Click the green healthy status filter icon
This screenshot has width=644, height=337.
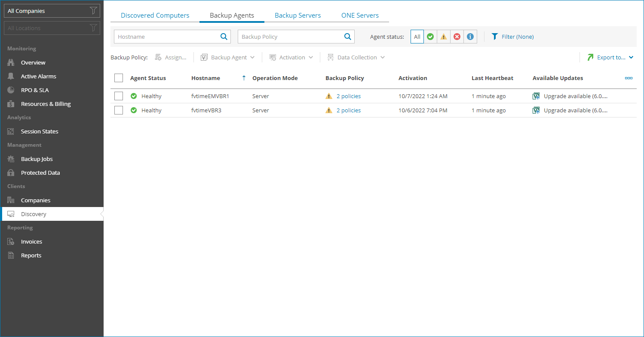(x=430, y=37)
